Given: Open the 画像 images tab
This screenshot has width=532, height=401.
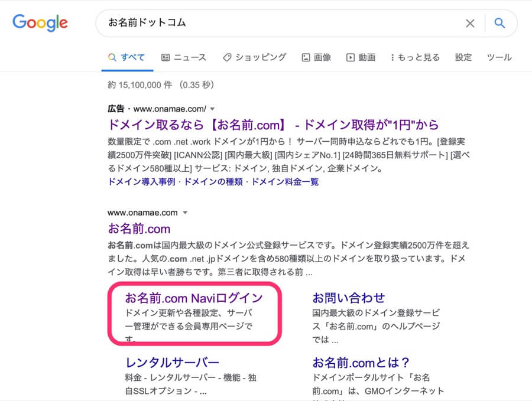Looking at the screenshot, I should click(x=316, y=57).
